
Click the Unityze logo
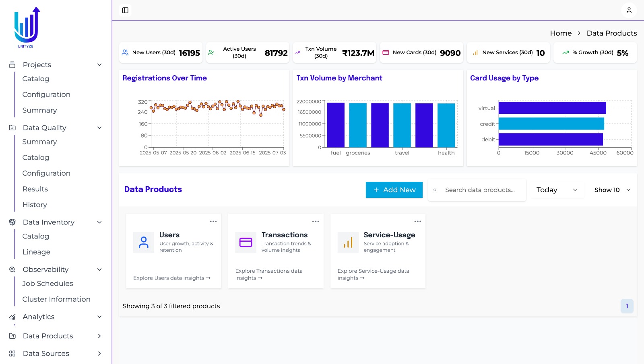27,27
